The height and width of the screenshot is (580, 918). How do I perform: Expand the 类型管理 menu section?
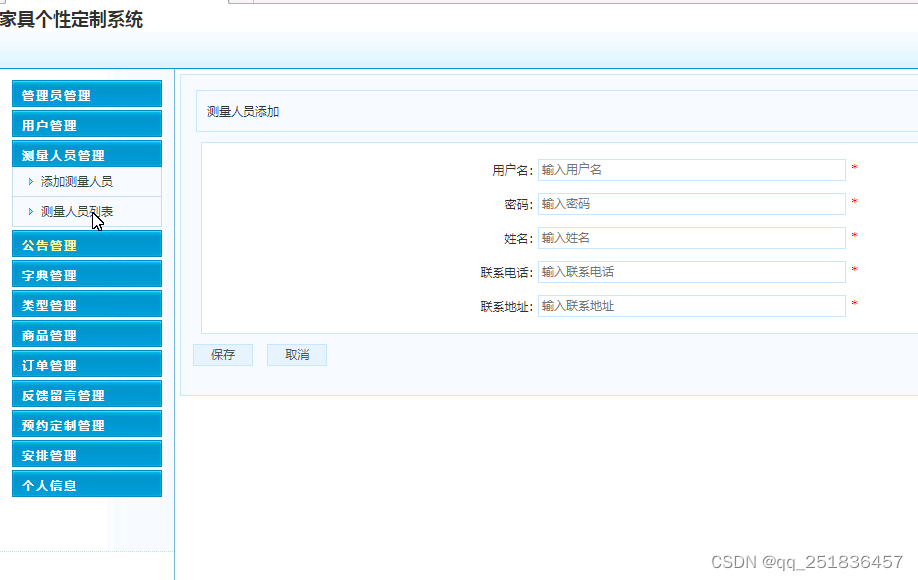pyautogui.click(x=87, y=304)
